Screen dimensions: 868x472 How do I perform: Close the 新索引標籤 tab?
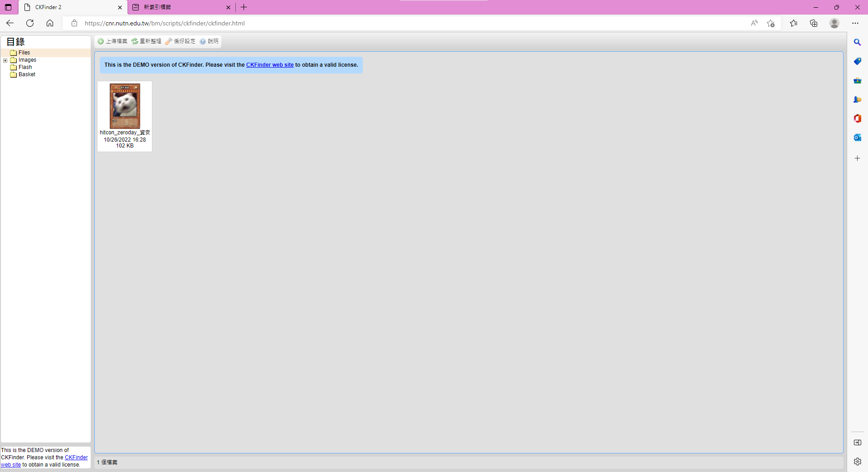click(228, 7)
